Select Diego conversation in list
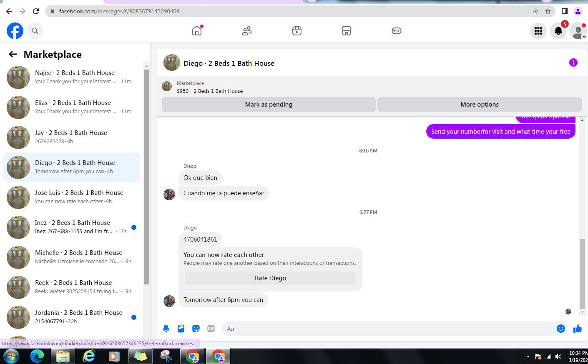This screenshot has width=588, height=364. (72, 167)
